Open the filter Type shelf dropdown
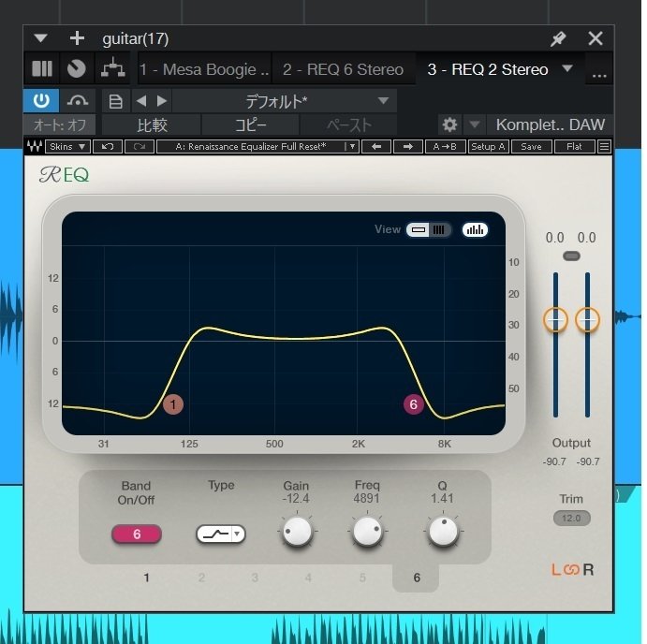 (x=221, y=534)
